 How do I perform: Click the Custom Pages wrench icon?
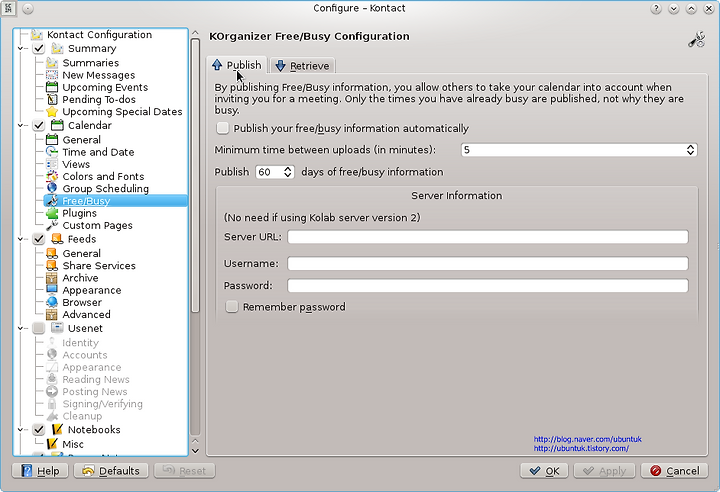pyautogui.click(x=52, y=225)
